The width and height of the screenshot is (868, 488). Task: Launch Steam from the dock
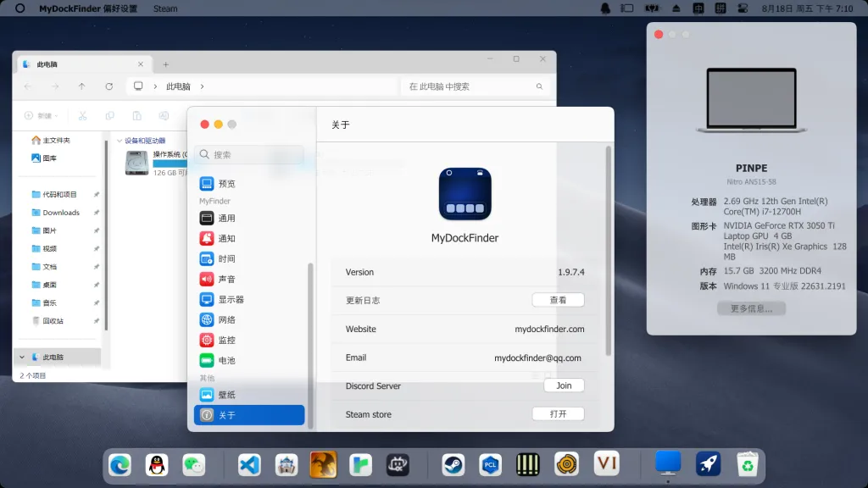tap(453, 465)
